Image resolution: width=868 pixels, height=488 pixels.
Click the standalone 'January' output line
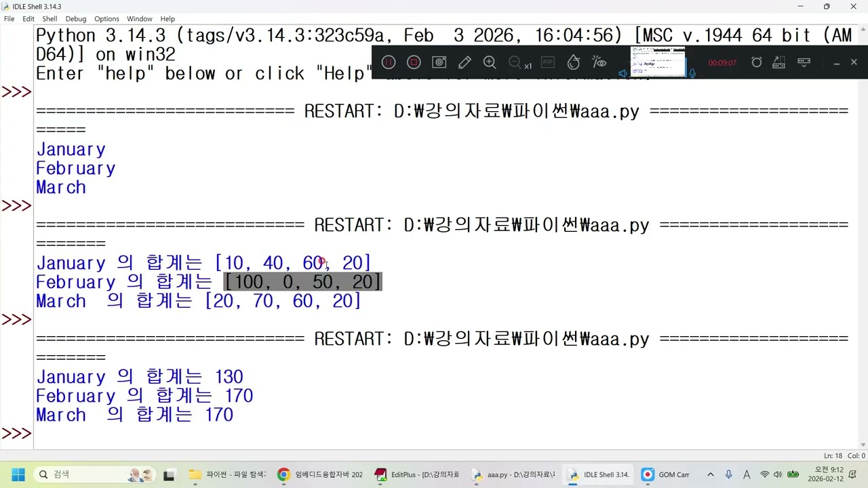pyautogui.click(x=71, y=150)
